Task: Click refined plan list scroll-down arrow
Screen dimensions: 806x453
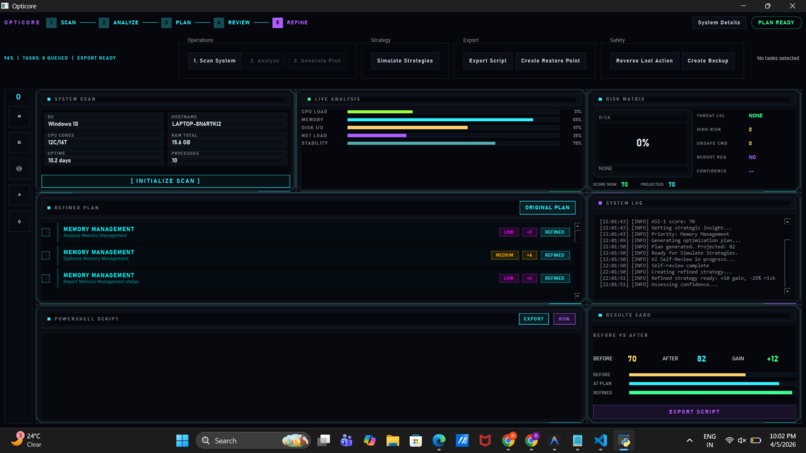Action: [578, 296]
